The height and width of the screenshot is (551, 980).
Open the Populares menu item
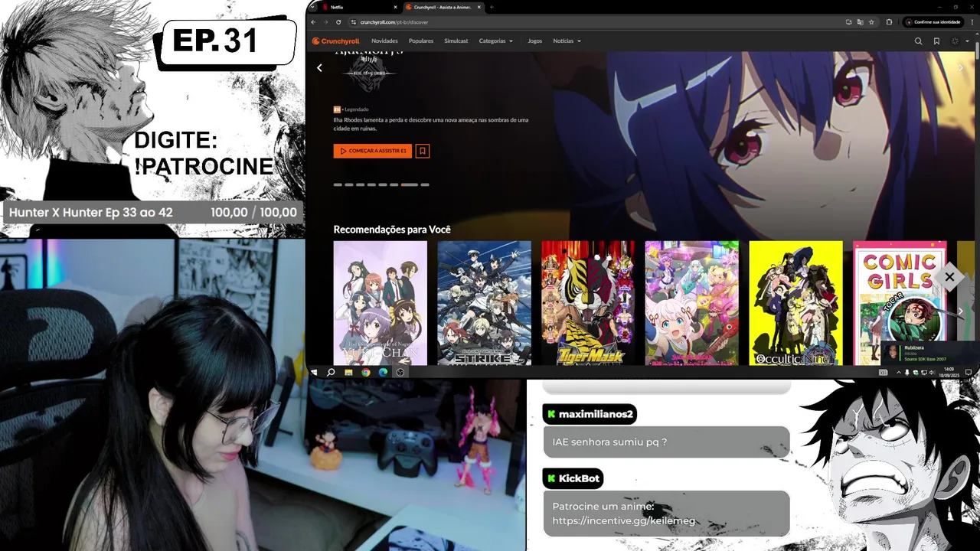pyautogui.click(x=421, y=41)
